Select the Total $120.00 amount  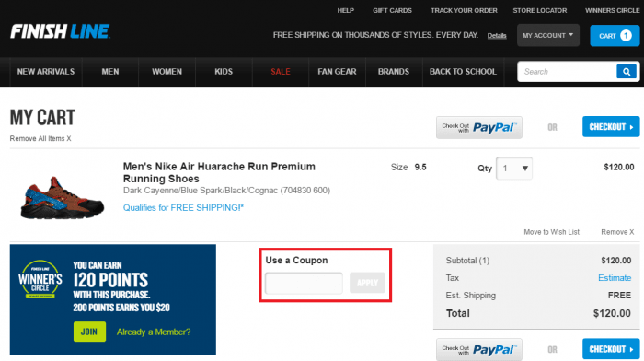[x=612, y=313]
